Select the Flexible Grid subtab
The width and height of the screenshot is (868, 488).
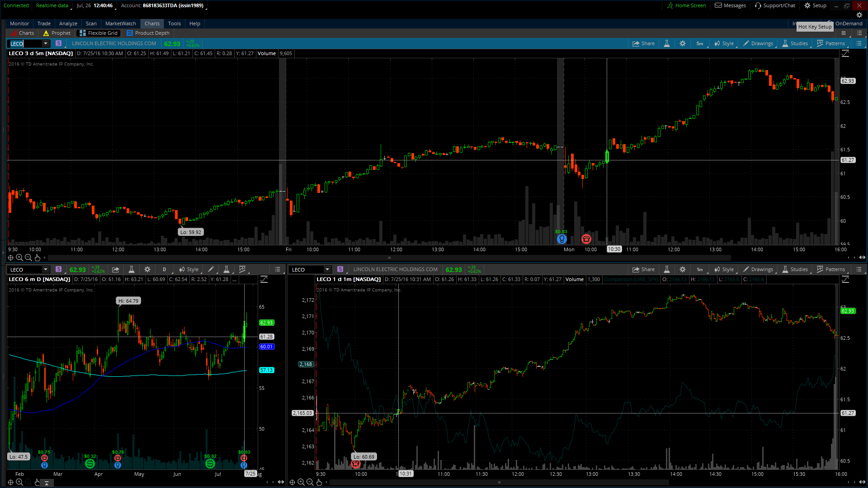pyautogui.click(x=98, y=33)
